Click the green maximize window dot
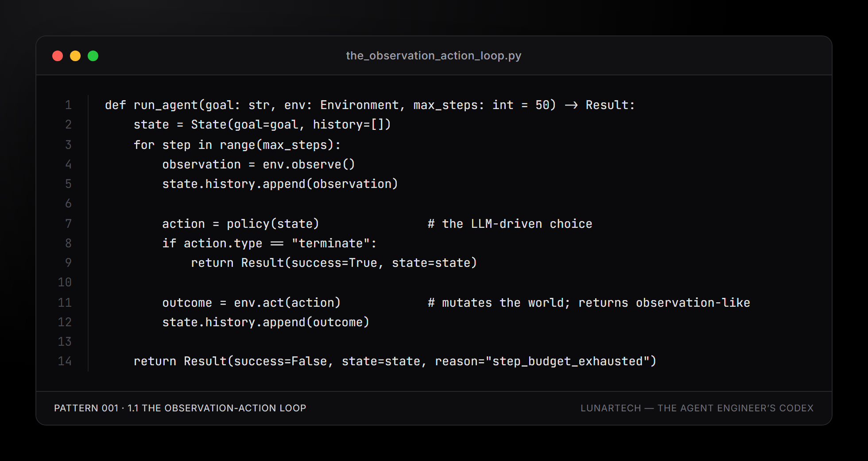Image resolution: width=868 pixels, height=461 pixels. 93,56
